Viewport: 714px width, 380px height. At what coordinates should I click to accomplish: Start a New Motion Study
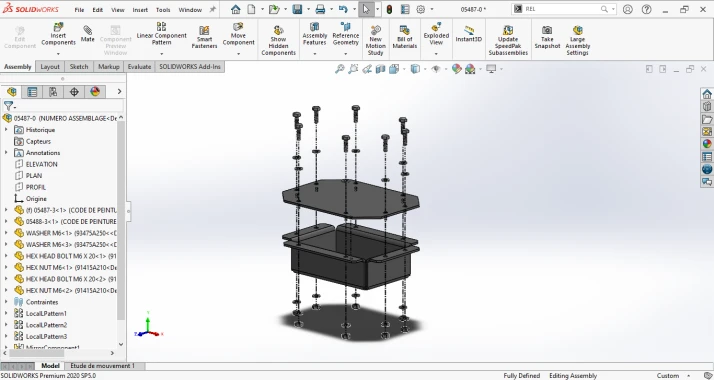tap(375, 41)
